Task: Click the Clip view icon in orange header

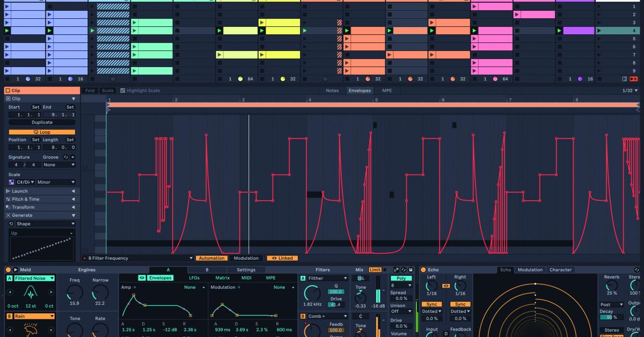Action: click(x=8, y=91)
